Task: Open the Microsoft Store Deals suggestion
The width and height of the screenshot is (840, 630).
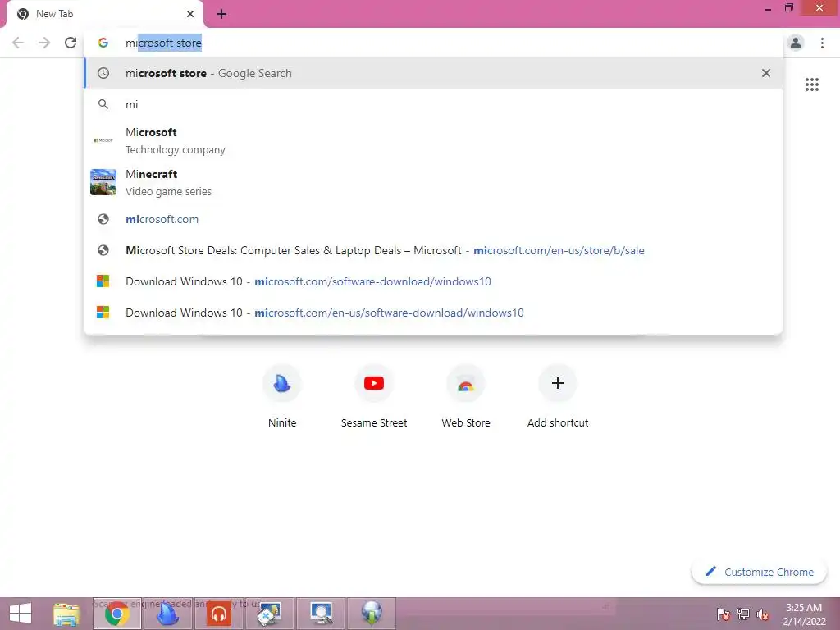Action: point(433,250)
